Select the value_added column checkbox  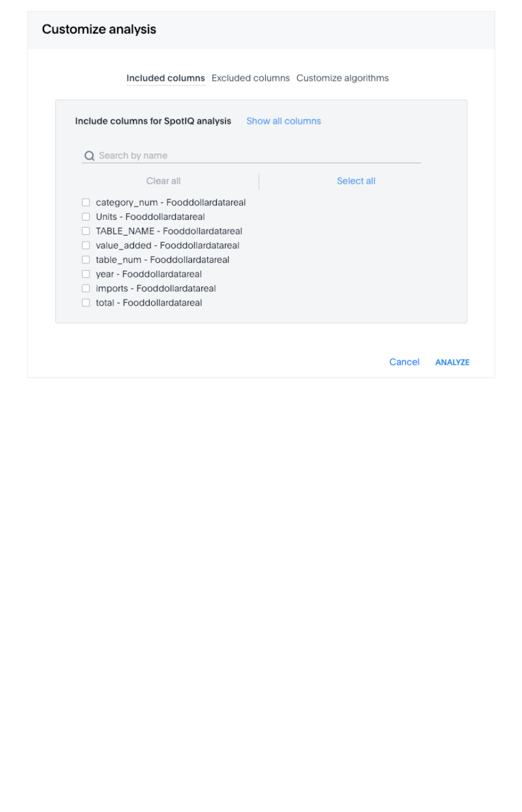(86, 245)
